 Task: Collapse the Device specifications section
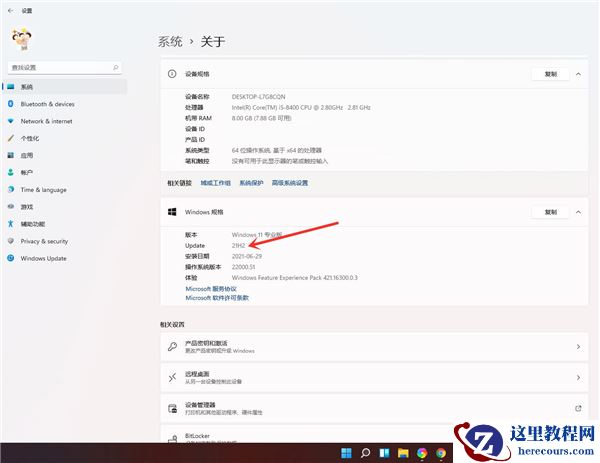pos(578,74)
